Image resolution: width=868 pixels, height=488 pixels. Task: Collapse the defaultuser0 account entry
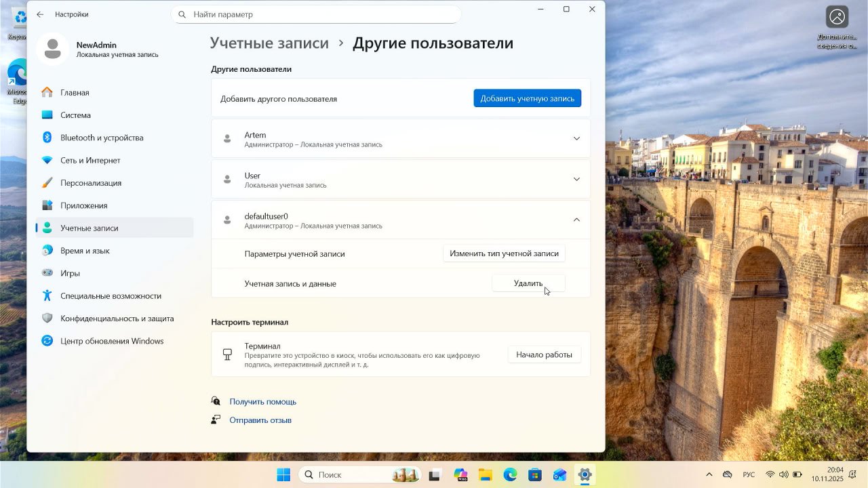click(x=576, y=219)
